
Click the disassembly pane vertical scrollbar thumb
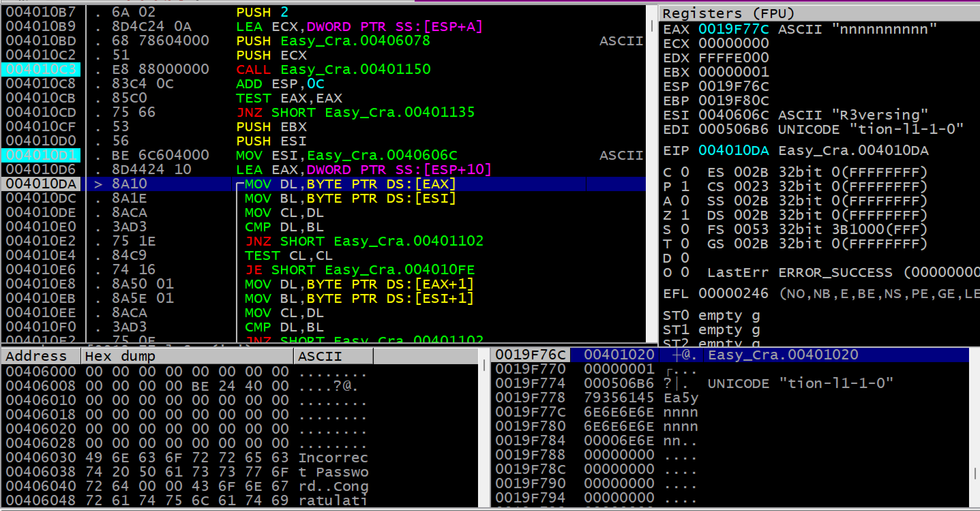coord(652,26)
